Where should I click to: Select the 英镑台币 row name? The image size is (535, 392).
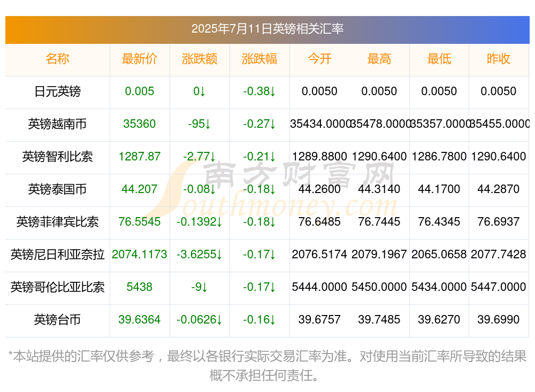point(57,320)
